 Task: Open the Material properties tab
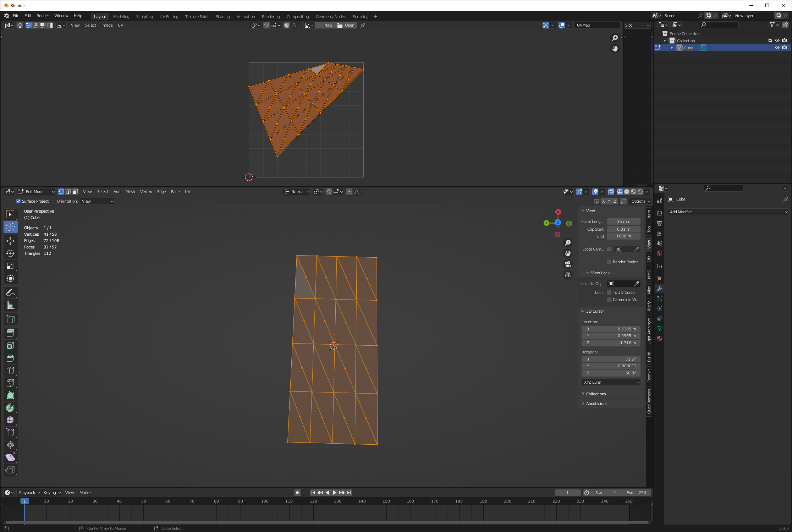coord(660,338)
